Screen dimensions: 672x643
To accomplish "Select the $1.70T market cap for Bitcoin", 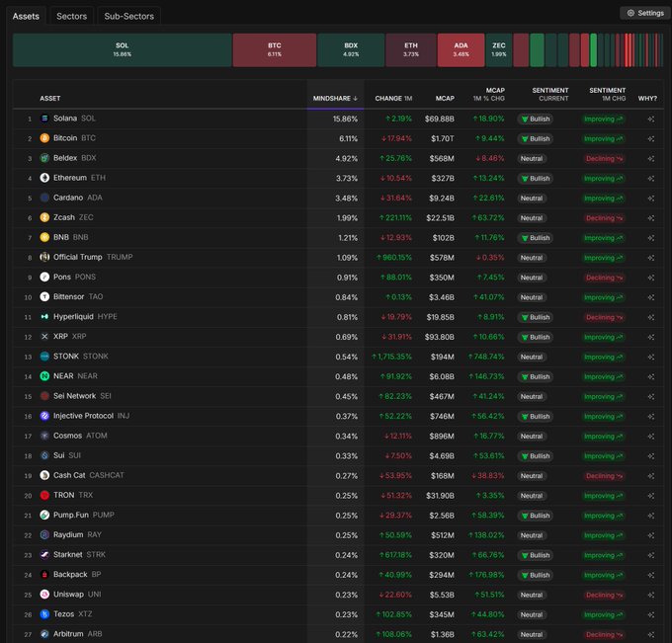I will [443, 139].
